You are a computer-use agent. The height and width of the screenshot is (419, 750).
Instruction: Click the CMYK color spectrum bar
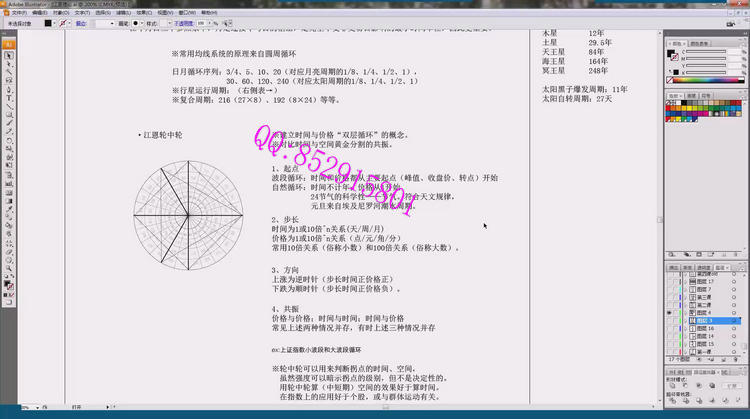(x=706, y=77)
